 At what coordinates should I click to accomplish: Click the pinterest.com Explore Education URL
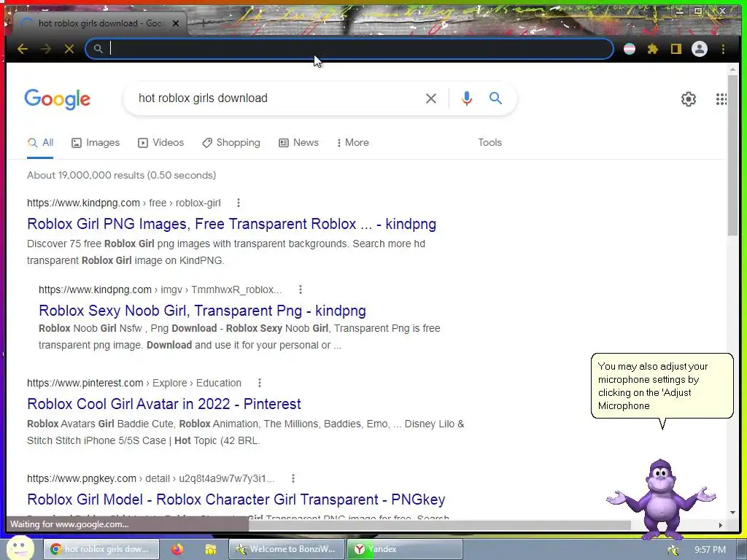coord(134,383)
